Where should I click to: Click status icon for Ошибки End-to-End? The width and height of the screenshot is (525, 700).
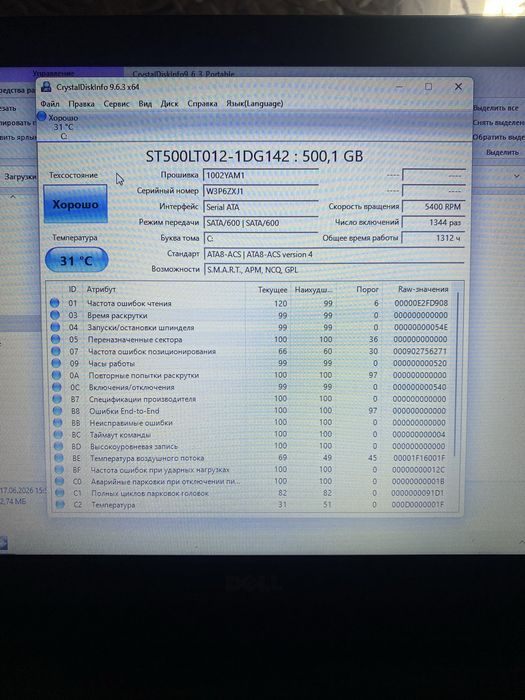(57, 410)
